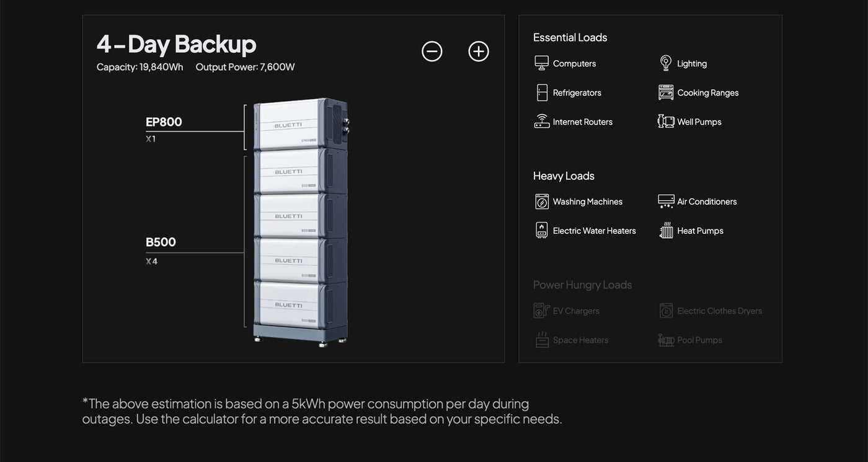Click the plus button to increase backup days
The height and width of the screenshot is (462, 868).
479,51
